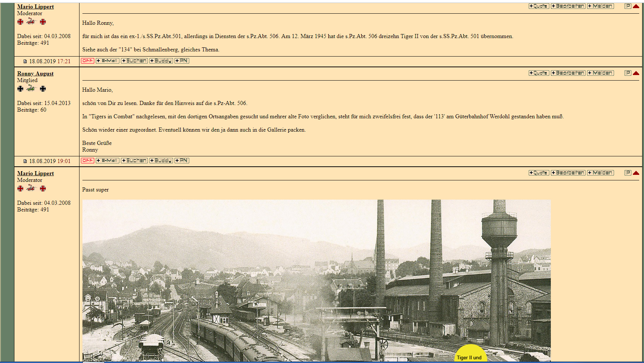Click Bearbeiten on 'Passt super' post

(568, 173)
